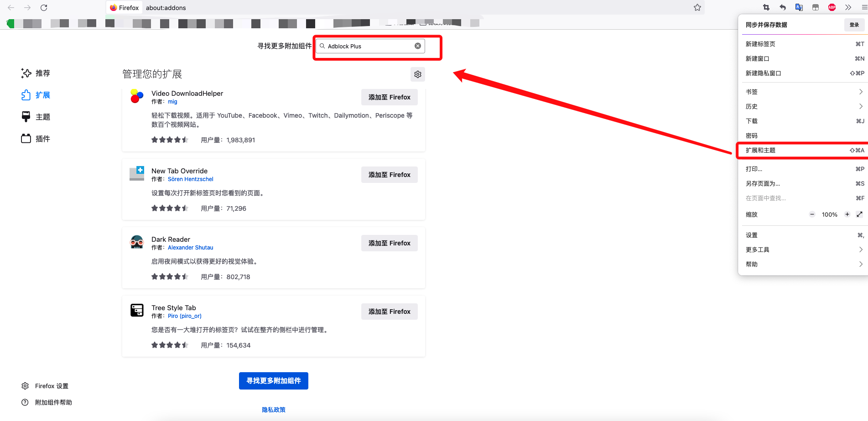The height and width of the screenshot is (421, 868).
Task: Clear the add-on search text
Action: [418, 46]
